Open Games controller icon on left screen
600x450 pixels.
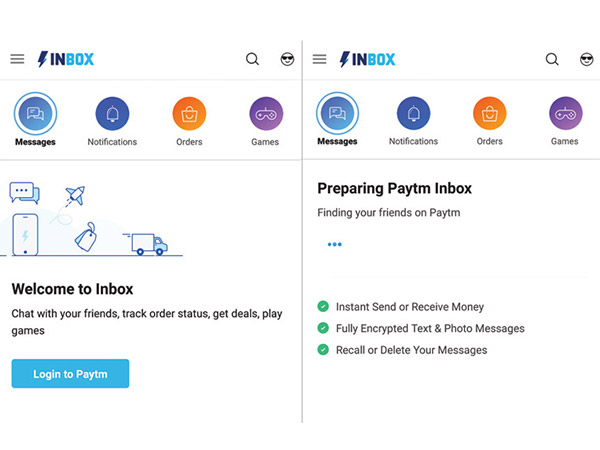click(266, 114)
